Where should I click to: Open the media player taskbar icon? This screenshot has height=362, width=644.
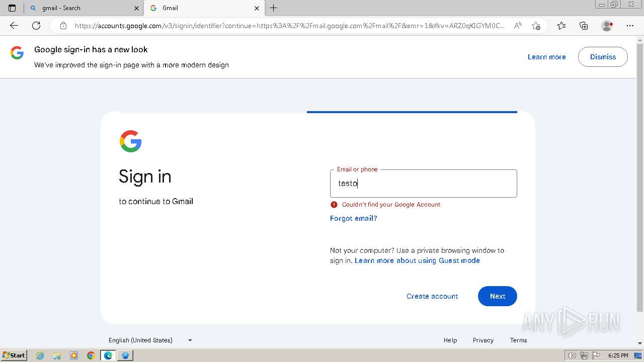pos(74,355)
